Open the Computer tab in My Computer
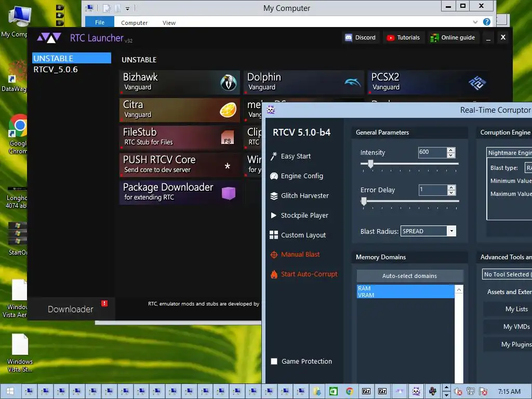Viewport: 532px width, 399px height. tap(135, 23)
